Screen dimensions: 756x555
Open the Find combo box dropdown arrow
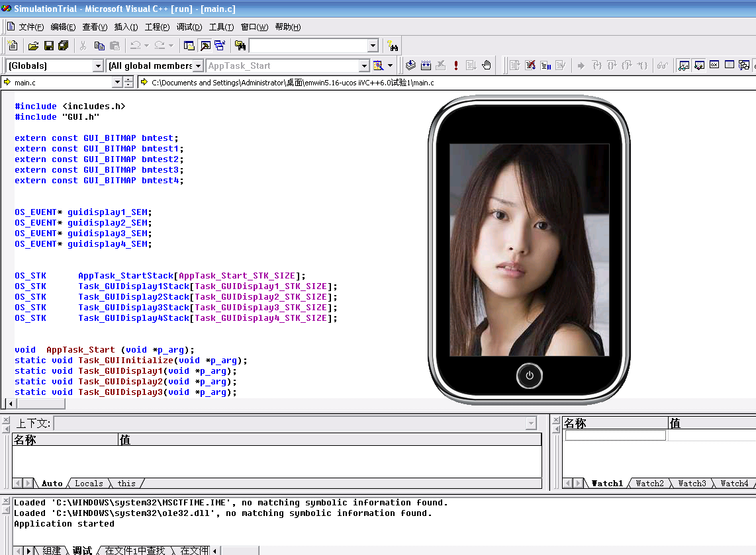click(x=373, y=46)
